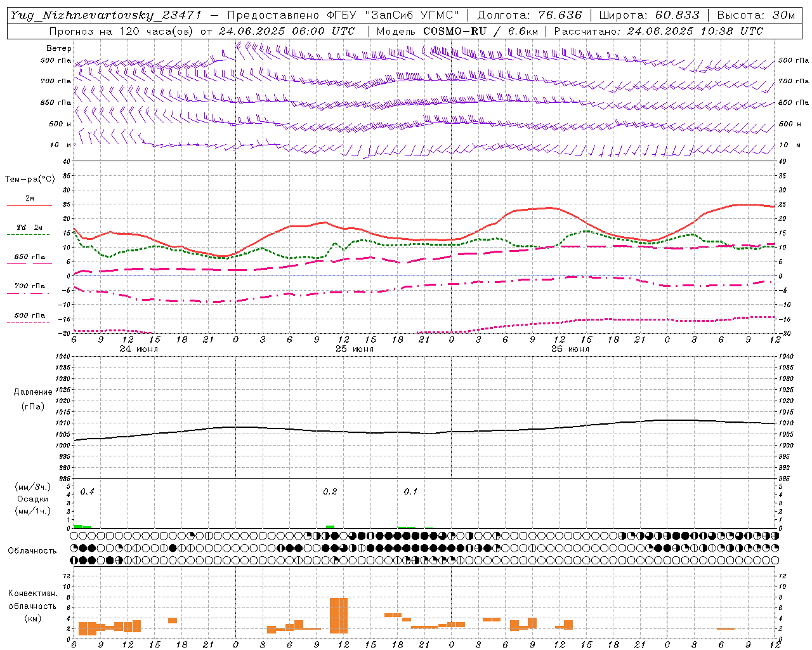Click the left 500 м wind level label
Image resolution: width=812 pixels, height=650 pixels.
tap(60, 124)
